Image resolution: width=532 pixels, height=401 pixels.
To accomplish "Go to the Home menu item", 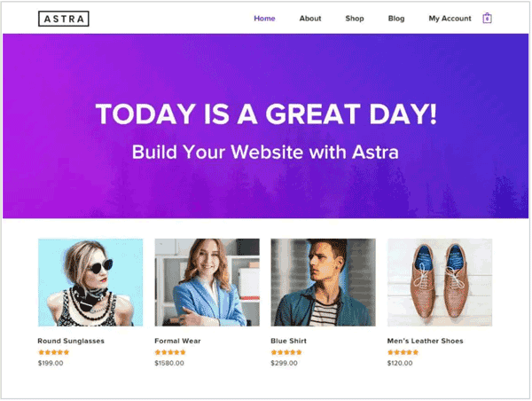I will pos(265,19).
